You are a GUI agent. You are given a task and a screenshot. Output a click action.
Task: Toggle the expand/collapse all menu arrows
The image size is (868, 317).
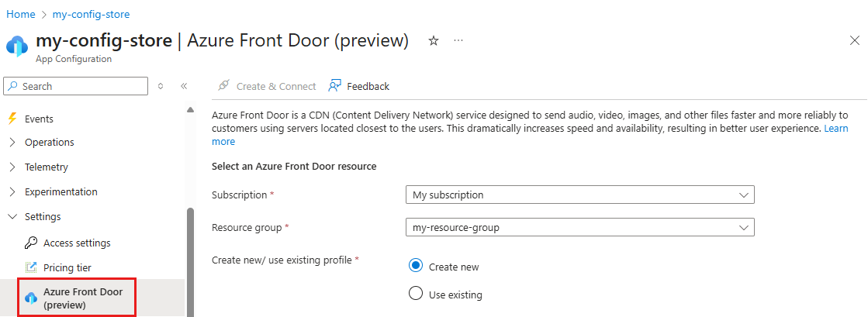pos(161,86)
